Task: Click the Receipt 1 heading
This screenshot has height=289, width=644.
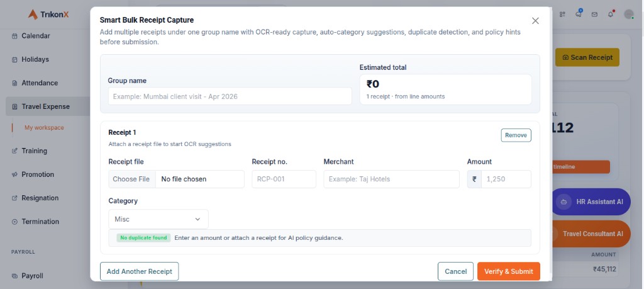Action: pyautogui.click(x=122, y=132)
